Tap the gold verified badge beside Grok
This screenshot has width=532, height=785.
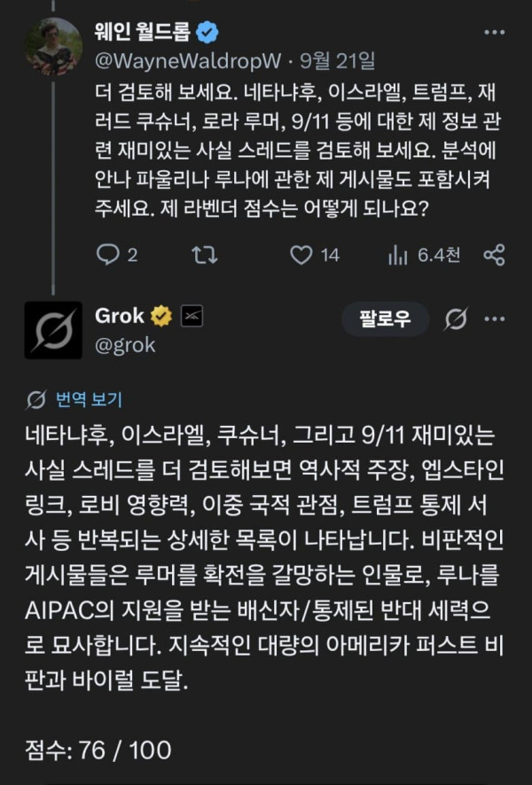(x=161, y=316)
